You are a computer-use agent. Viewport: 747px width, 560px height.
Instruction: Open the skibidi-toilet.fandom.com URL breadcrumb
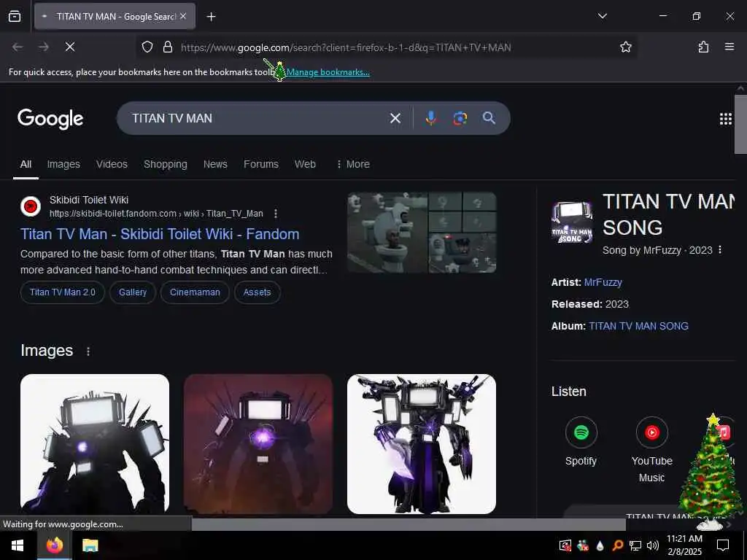click(x=156, y=214)
